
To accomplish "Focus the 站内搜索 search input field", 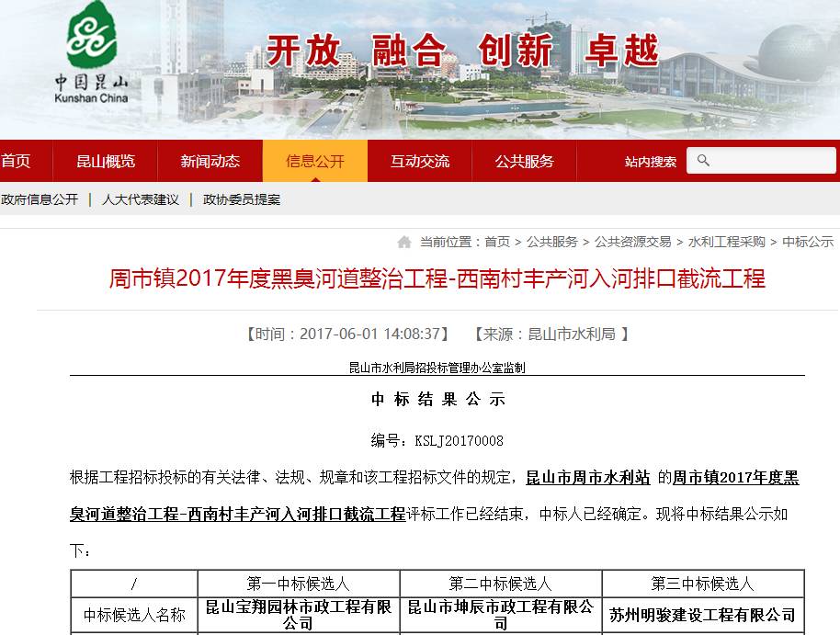I will 761,161.
